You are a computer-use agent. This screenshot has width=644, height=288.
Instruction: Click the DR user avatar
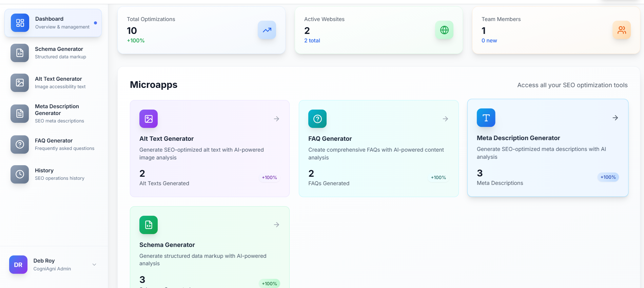tap(18, 265)
